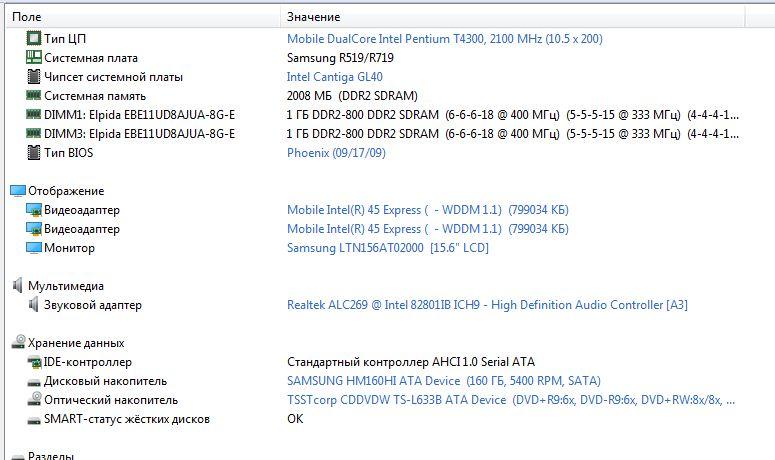Click the Оптический накопитель disc drive icon
This screenshot has width=775, height=460.
[33, 400]
